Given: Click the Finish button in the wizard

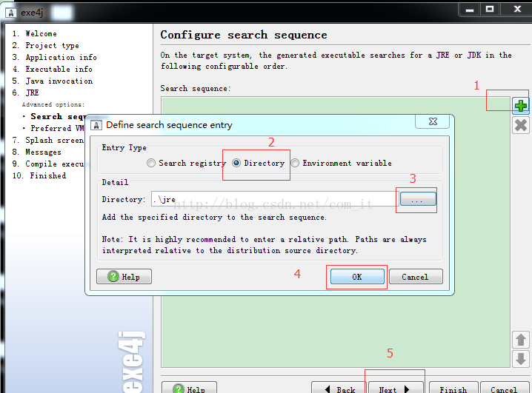Looking at the screenshot, I should (x=453, y=388).
